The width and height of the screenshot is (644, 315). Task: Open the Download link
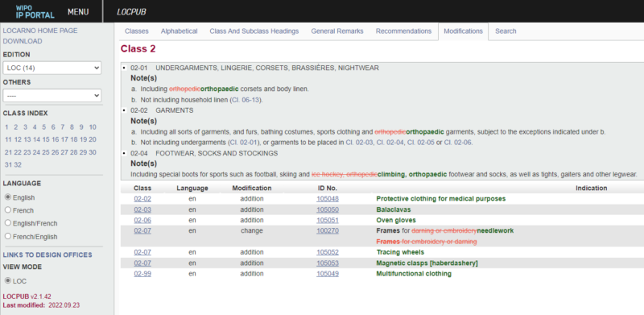pos(23,41)
